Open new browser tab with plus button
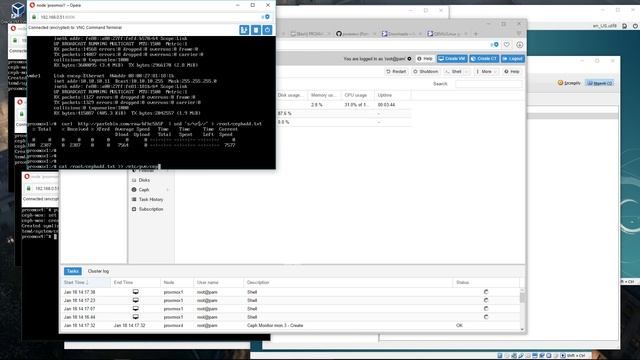The width and height of the screenshot is (640, 360). [x=476, y=34]
